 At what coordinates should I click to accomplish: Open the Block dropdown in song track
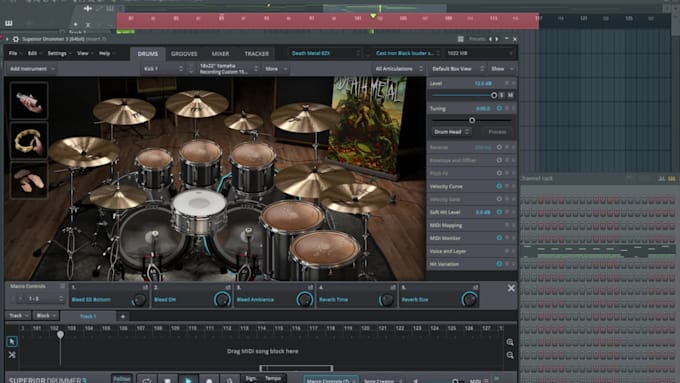coord(46,316)
